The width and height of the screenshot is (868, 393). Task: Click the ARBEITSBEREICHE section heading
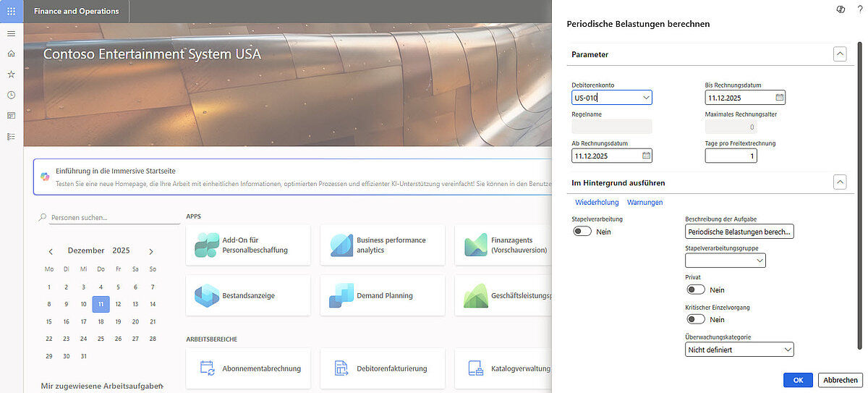pos(212,339)
